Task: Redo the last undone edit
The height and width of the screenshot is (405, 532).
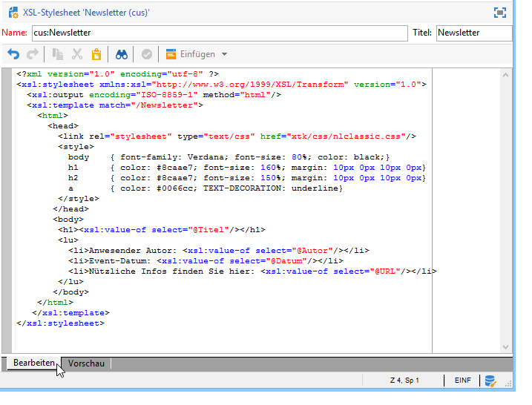Action: [33, 54]
